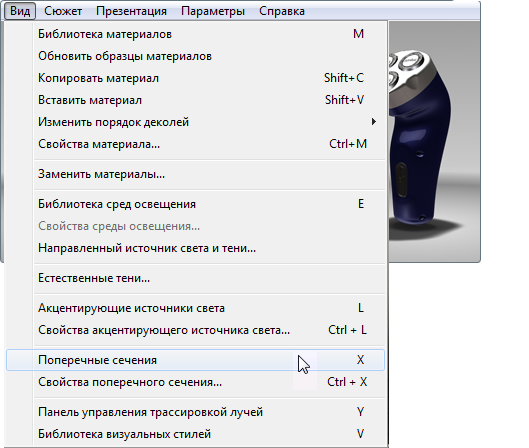
Task: Open the Параметры menu
Action: coord(213,11)
